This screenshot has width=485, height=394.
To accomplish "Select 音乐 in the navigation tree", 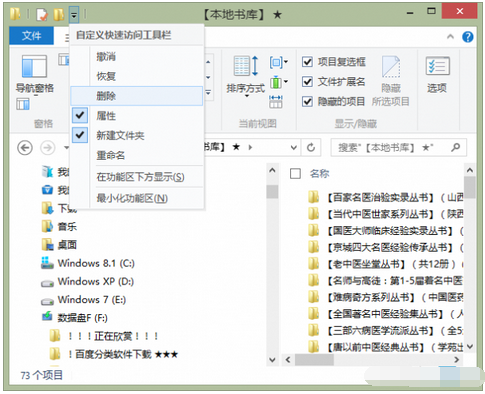I will coord(59,226).
